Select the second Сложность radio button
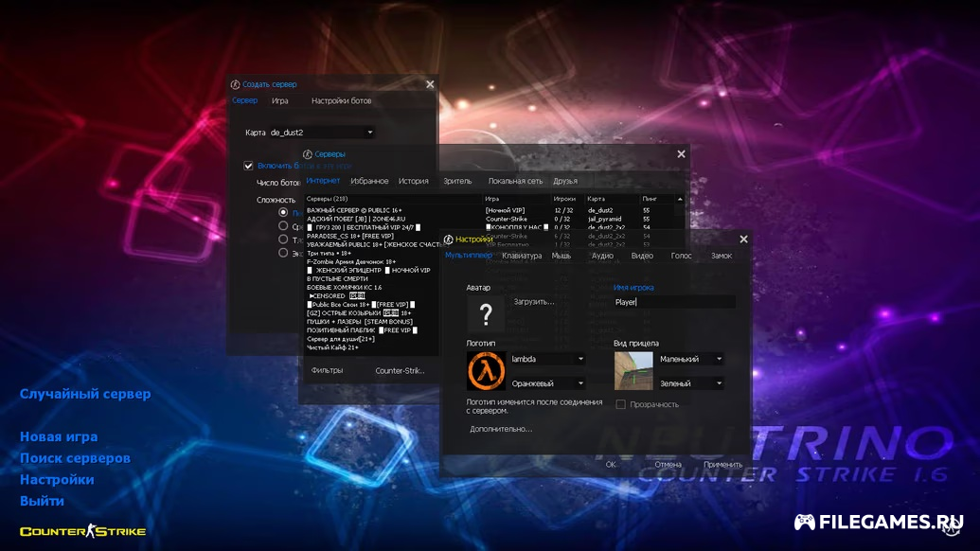980x551 pixels. [283, 226]
